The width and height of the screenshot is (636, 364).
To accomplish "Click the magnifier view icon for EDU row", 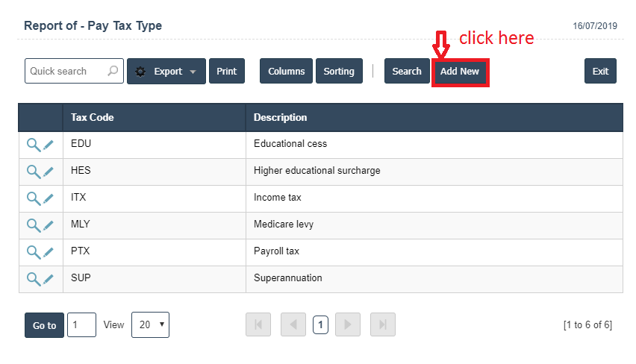I will click(x=34, y=145).
